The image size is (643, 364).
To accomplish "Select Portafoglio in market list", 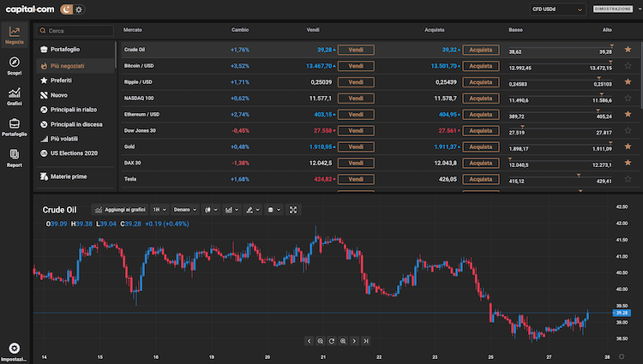I will [75, 49].
